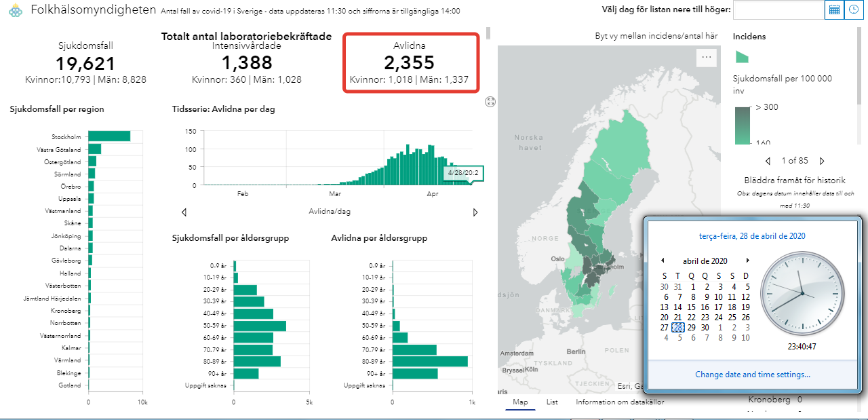868x420 pixels.
Task: Click the expand-to-fullscreen icon beside the map
Action: click(491, 101)
